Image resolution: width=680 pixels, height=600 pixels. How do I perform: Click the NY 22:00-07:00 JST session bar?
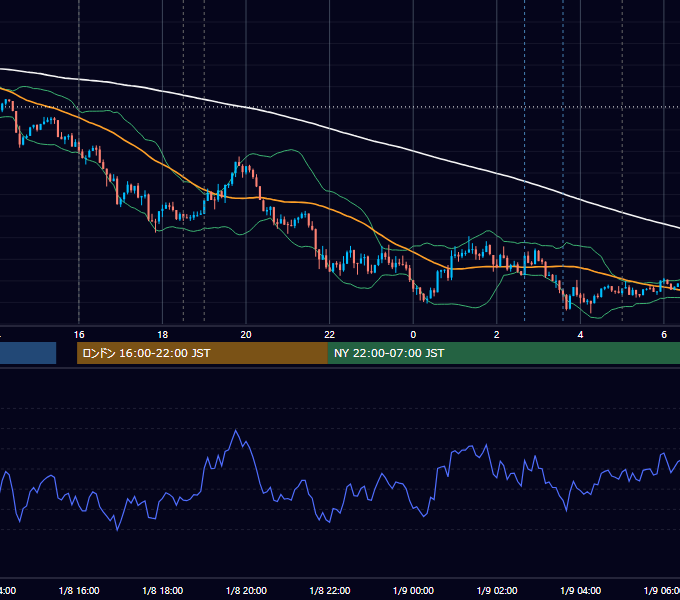click(503, 353)
